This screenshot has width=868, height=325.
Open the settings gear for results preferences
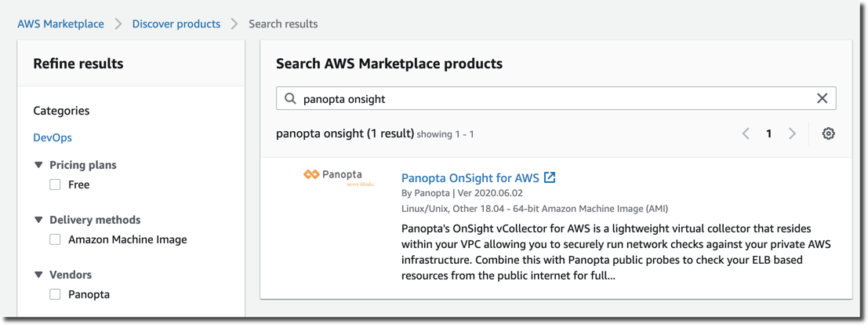pos(828,133)
